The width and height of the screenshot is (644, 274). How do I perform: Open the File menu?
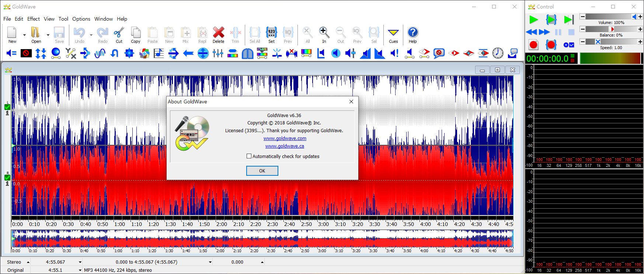[x=7, y=19]
